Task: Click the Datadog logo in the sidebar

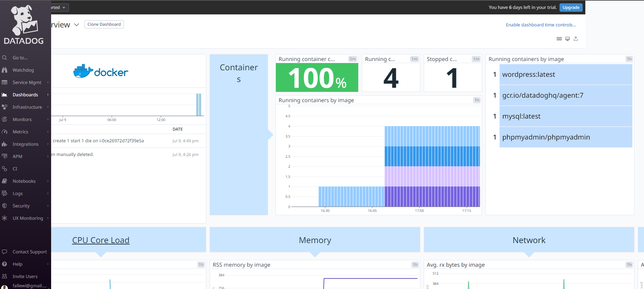Action: click(x=24, y=25)
